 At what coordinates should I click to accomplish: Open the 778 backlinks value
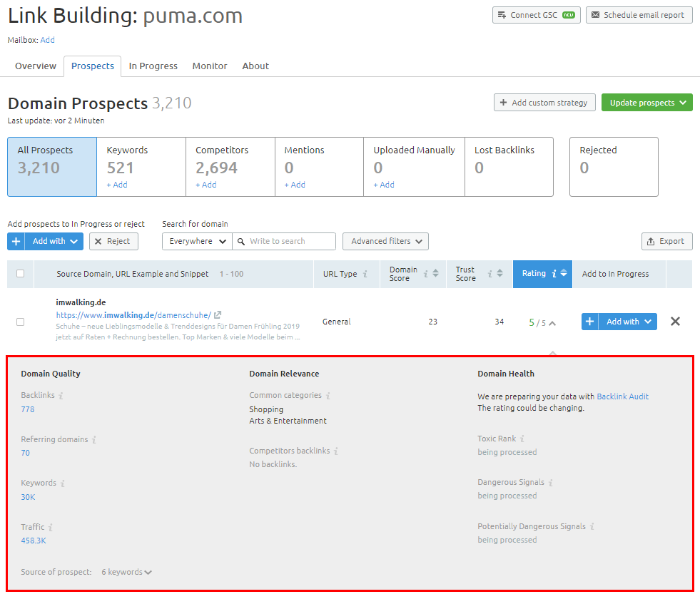tap(28, 409)
